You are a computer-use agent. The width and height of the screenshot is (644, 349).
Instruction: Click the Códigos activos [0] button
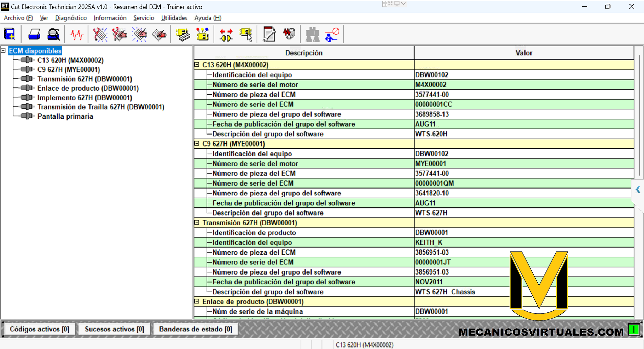click(x=39, y=329)
